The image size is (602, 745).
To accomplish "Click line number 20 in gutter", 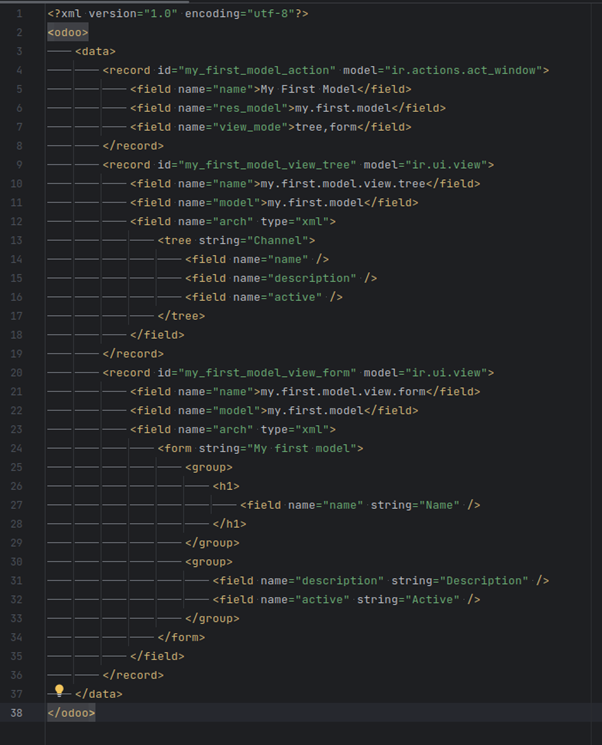I will pos(17,373).
